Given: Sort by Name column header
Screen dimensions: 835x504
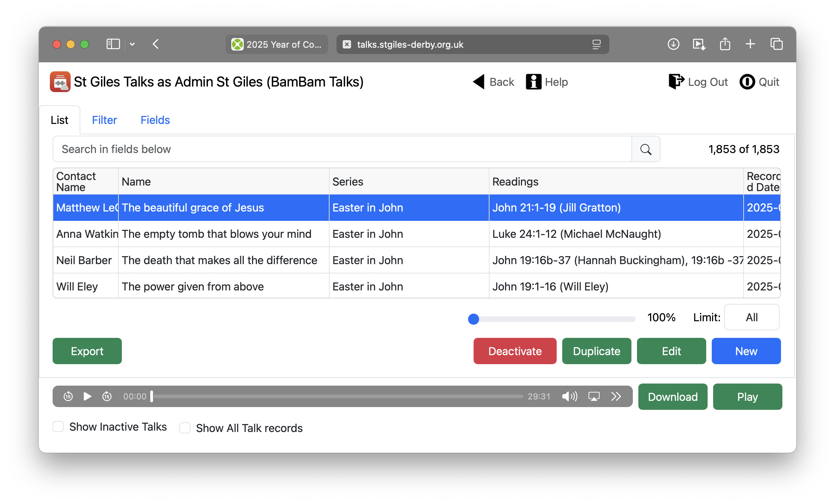Looking at the screenshot, I should [x=224, y=181].
